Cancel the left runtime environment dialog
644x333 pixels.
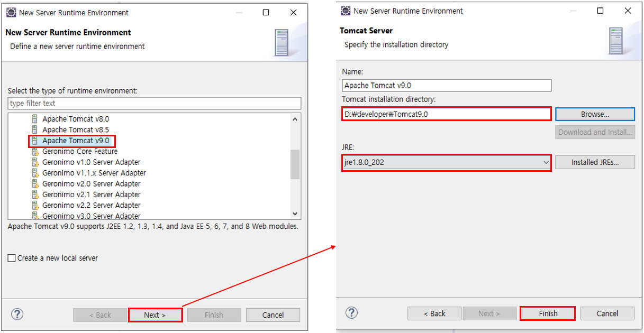273,315
